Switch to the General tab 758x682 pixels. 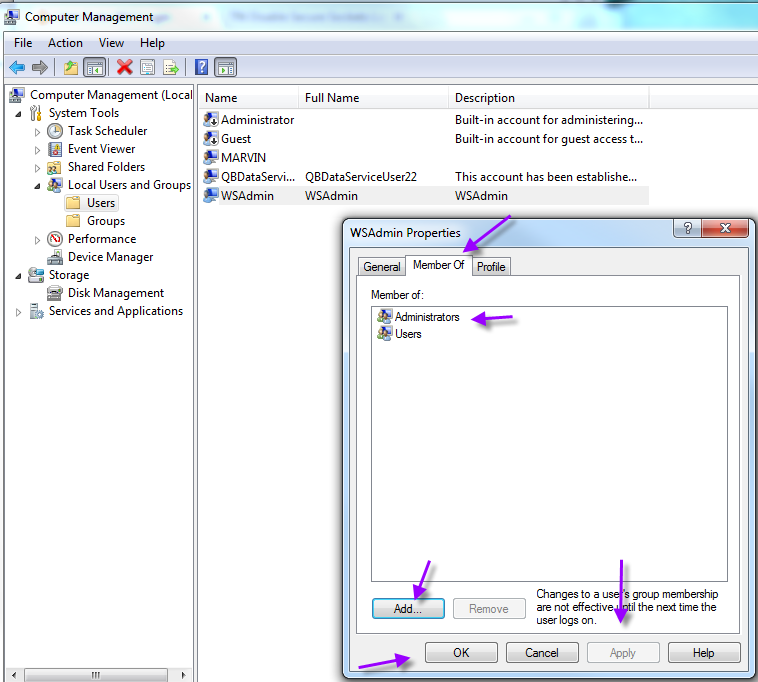click(381, 267)
